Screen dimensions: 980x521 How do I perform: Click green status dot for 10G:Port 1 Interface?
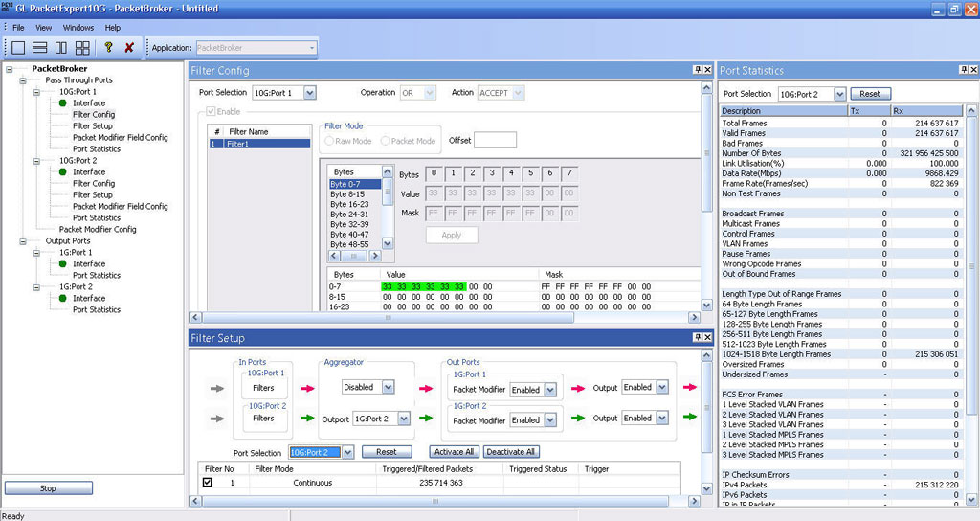(62, 103)
